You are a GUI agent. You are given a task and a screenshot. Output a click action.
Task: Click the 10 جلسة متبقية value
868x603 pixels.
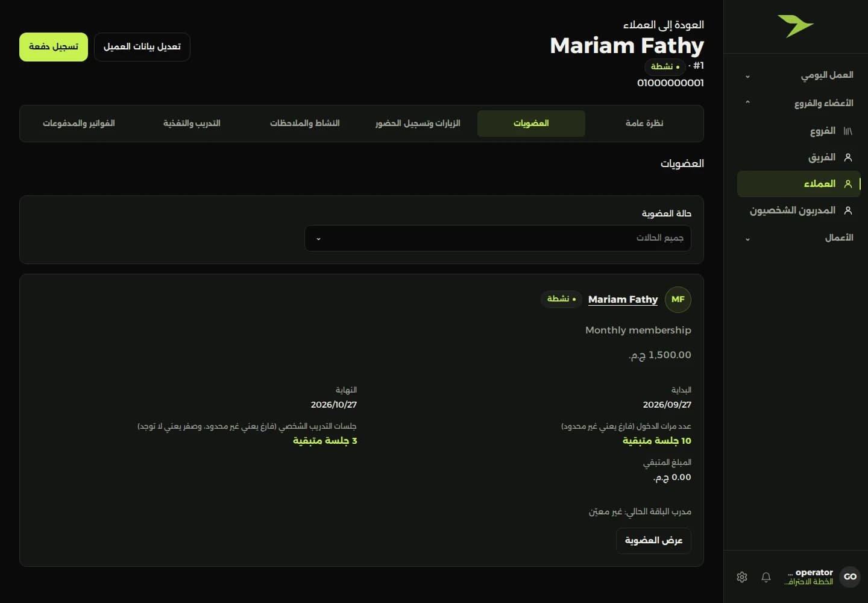(657, 441)
